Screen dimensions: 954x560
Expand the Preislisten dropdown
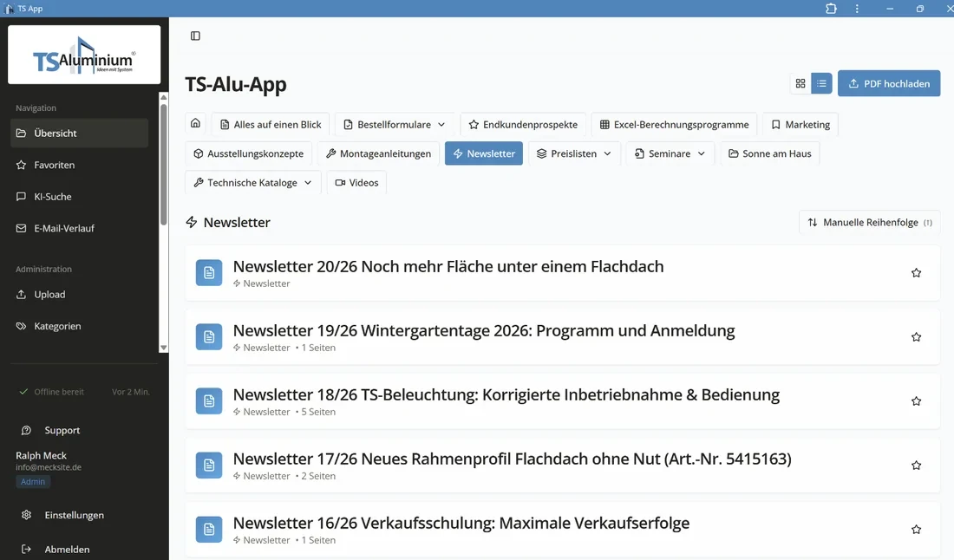(x=574, y=153)
